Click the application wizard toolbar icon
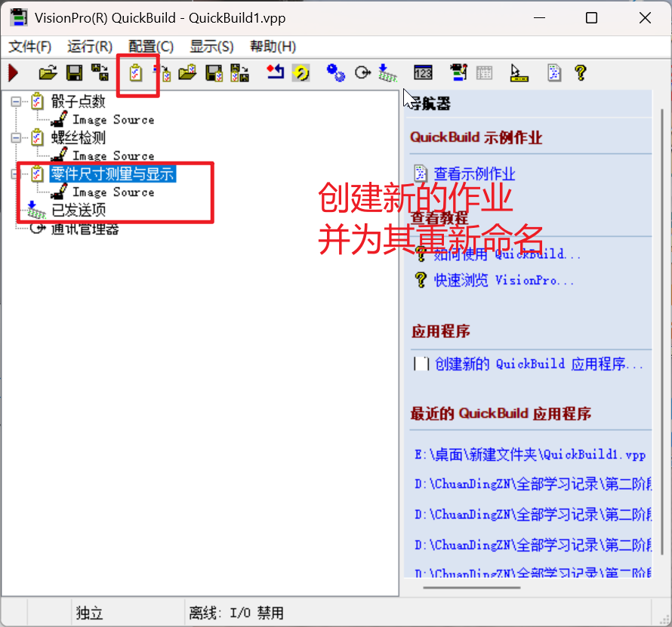This screenshot has height=627, width=672. [x=458, y=72]
